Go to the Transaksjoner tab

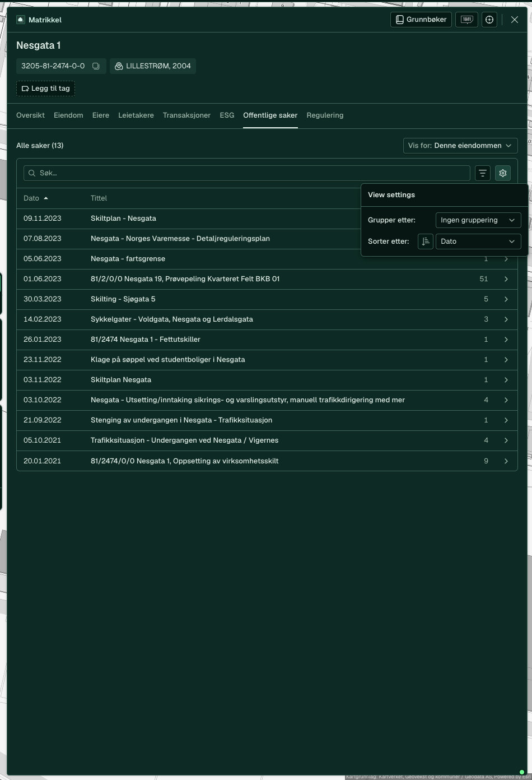(186, 115)
